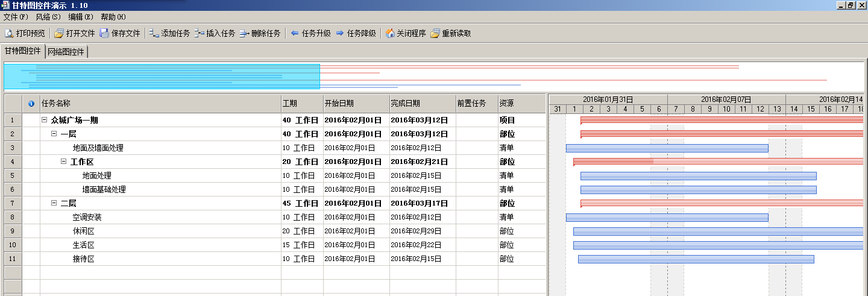
Task: Insert a task using 插入任务 icon
Action: (200, 33)
